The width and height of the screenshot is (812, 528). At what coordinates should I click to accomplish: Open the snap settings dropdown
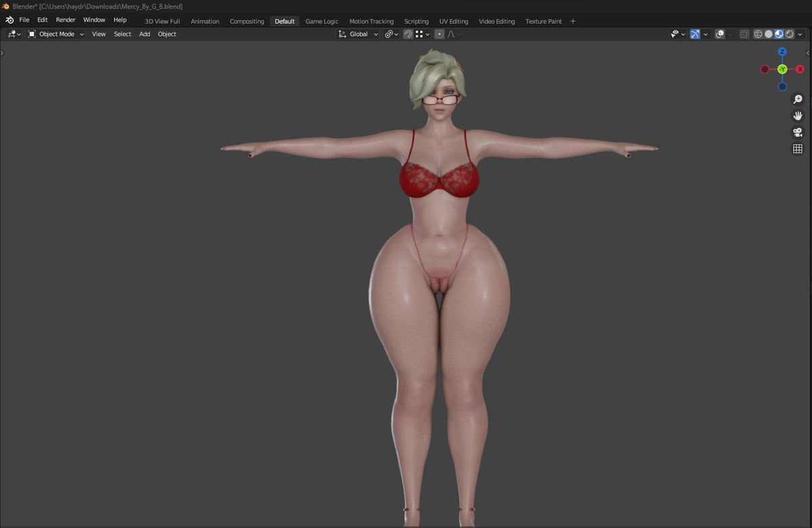(423, 34)
